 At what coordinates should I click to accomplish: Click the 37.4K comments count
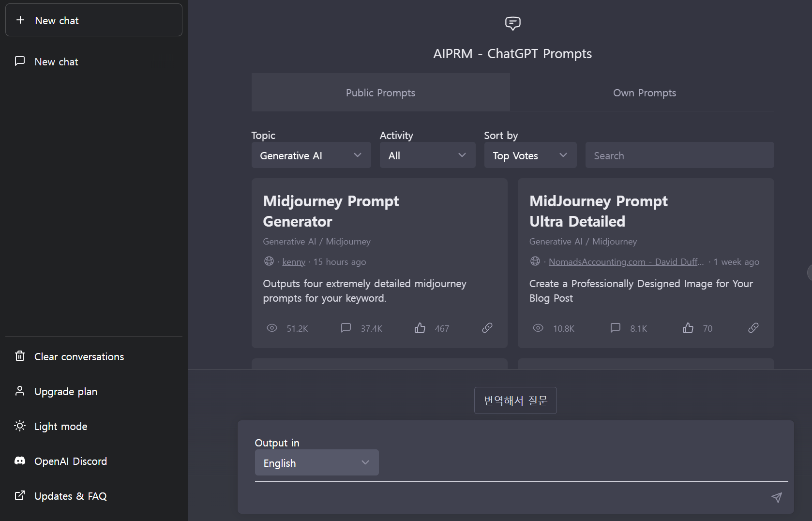click(x=371, y=328)
